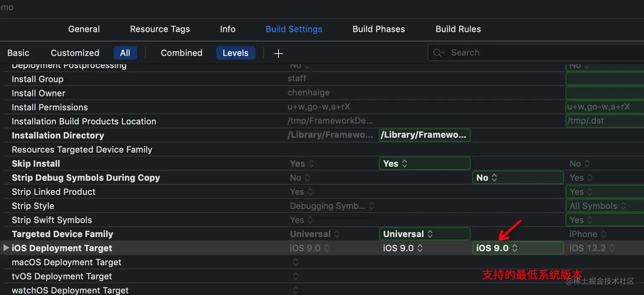Select the Installation Directory setting row

pyautogui.click(x=322, y=135)
